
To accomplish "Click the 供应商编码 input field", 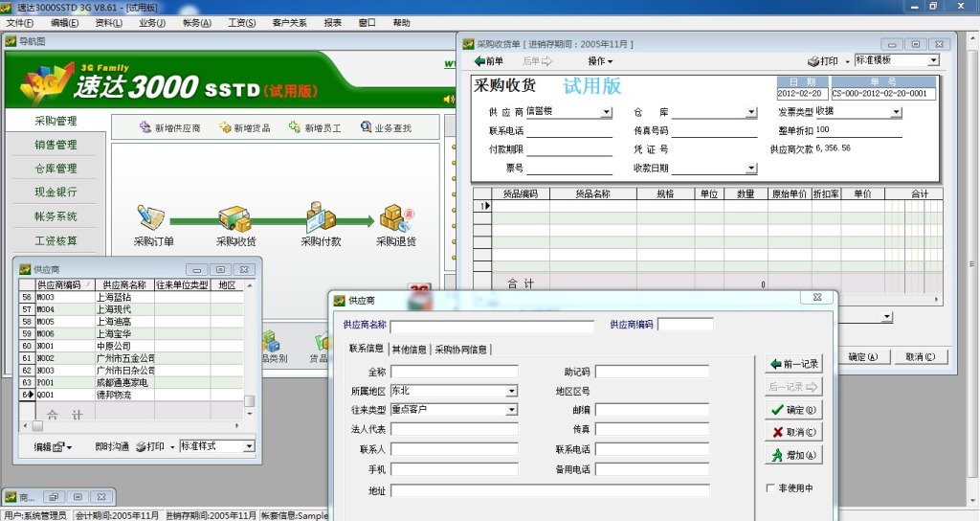I will tap(685, 325).
